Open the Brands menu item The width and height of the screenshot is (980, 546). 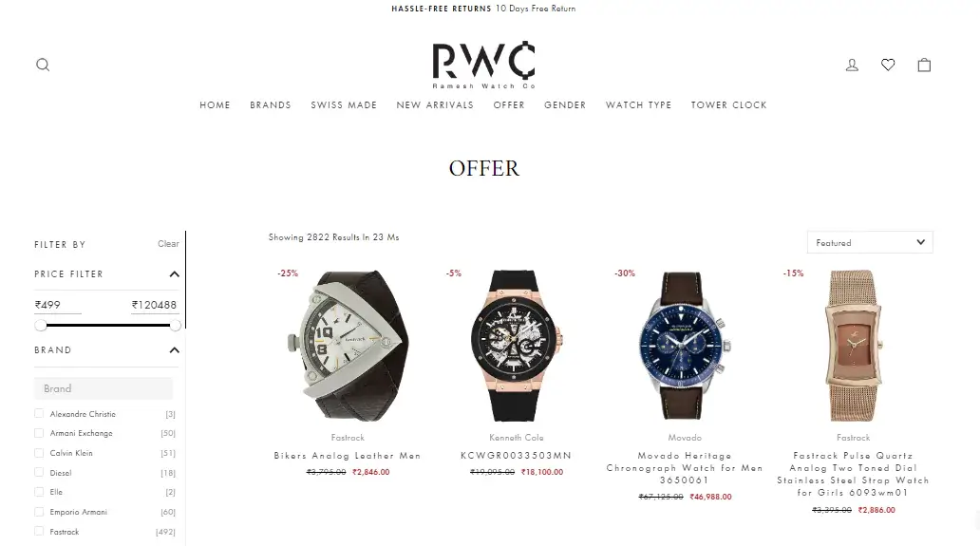[x=271, y=105]
